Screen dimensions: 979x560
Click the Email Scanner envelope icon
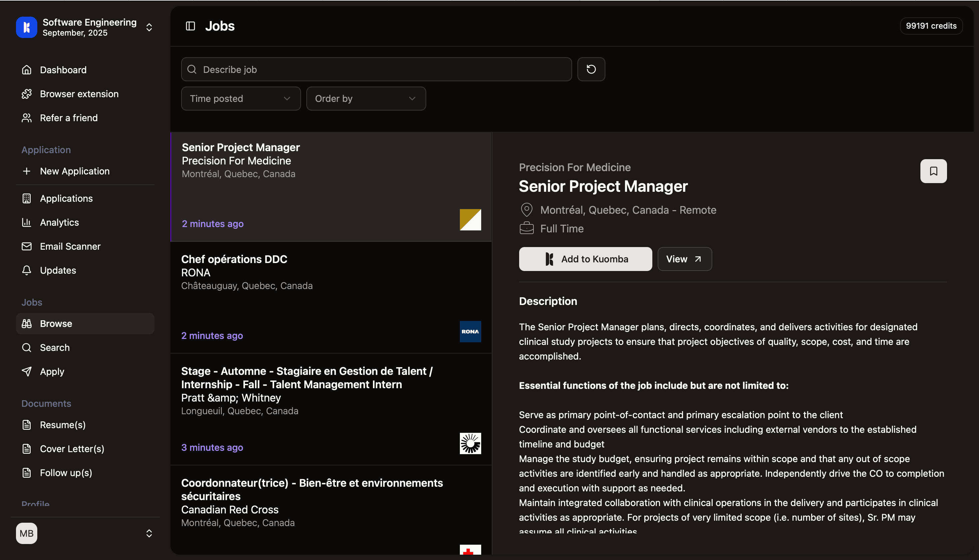(27, 246)
